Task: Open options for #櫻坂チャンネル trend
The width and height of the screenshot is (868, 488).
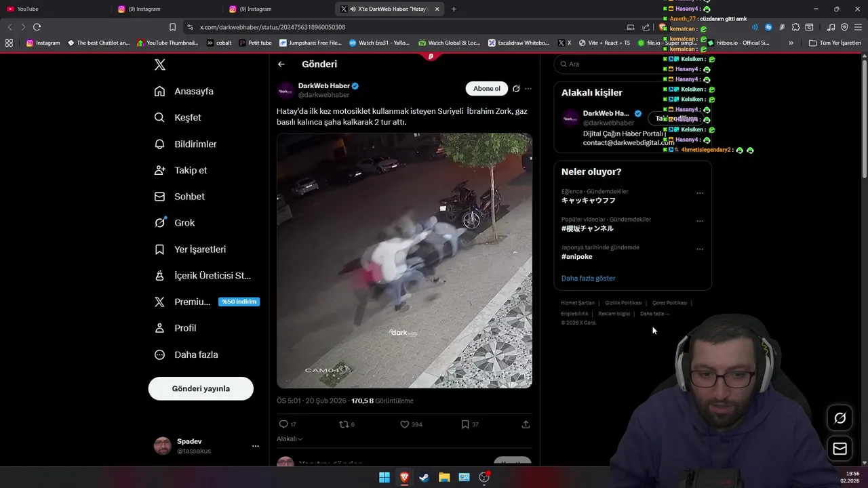Action: (700, 221)
